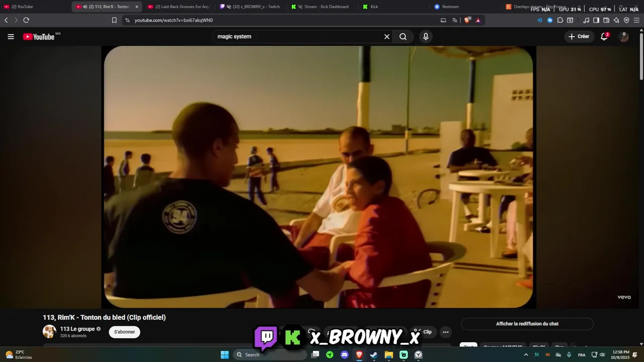Expand the hidden system tray chevron
644x362 pixels.
click(526, 354)
